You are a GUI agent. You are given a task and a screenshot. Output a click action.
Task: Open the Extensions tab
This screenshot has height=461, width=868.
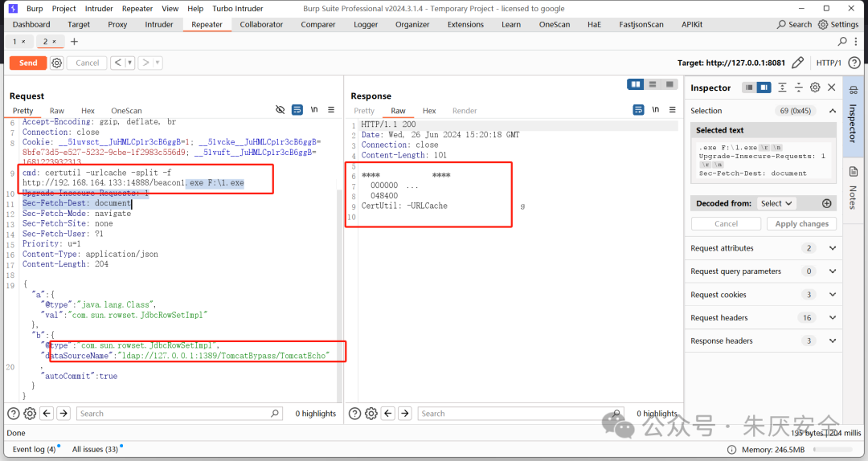click(465, 24)
